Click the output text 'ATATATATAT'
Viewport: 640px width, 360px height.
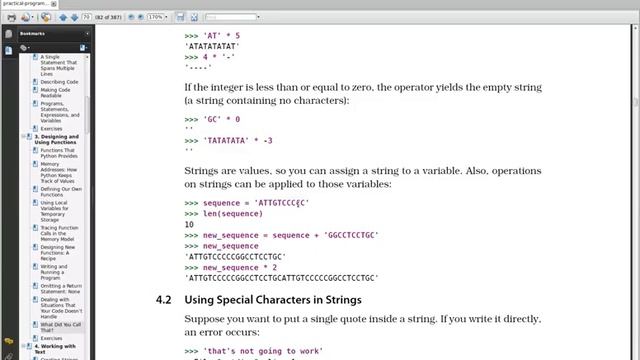tap(212, 47)
